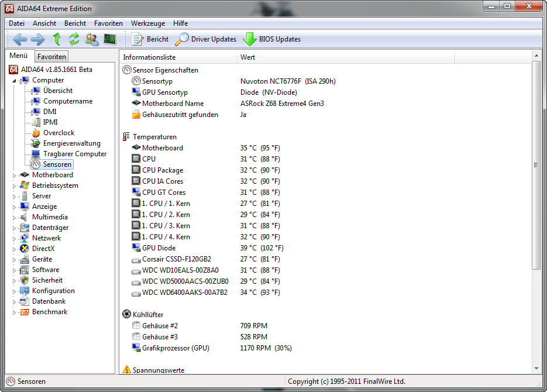Click the Kühllüfter fan icon
The image size is (547, 392).
[126, 314]
